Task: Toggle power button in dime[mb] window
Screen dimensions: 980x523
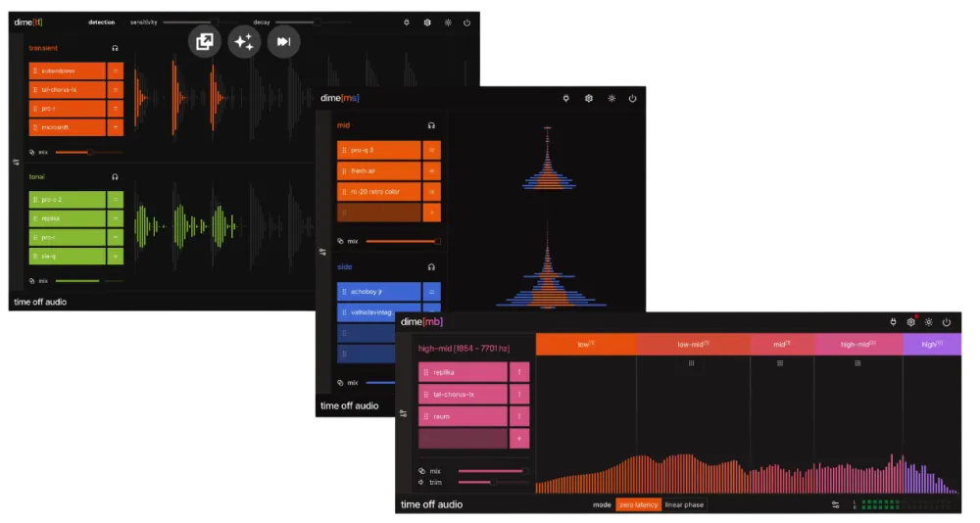Action: pyautogui.click(x=947, y=322)
